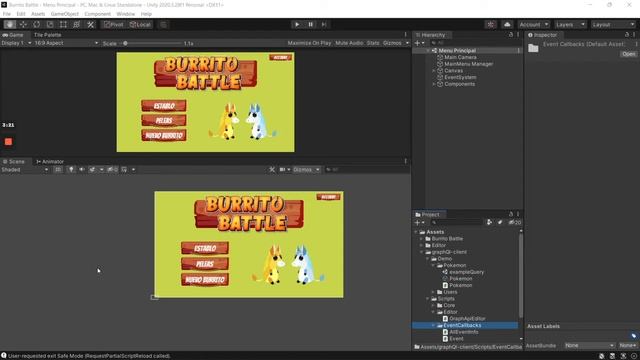Open the Shaded draw mode dropdown

[x=24, y=169]
